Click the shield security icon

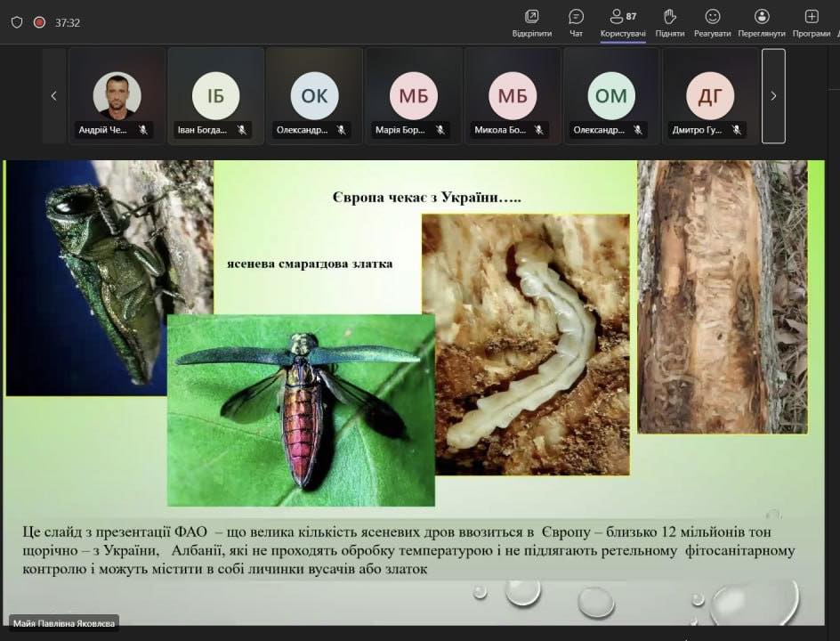click(17, 22)
